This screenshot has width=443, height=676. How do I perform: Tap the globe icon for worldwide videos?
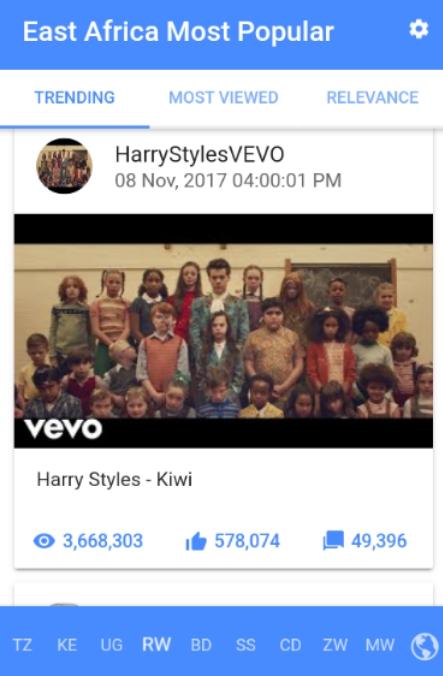[x=424, y=646]
